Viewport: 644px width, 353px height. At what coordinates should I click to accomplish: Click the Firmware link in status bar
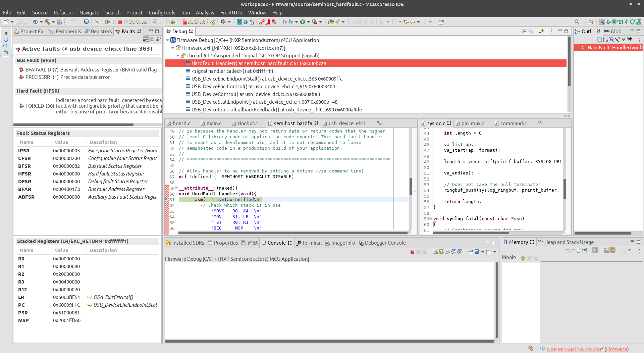[616, 349]
